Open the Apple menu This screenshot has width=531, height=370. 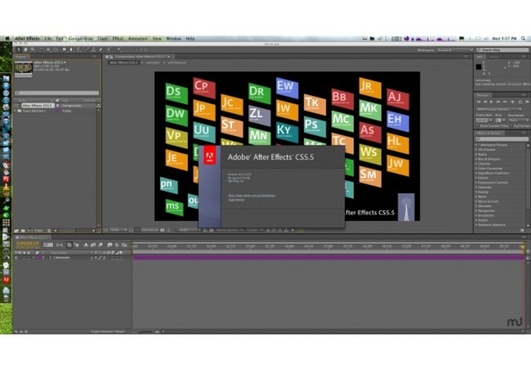7,39
